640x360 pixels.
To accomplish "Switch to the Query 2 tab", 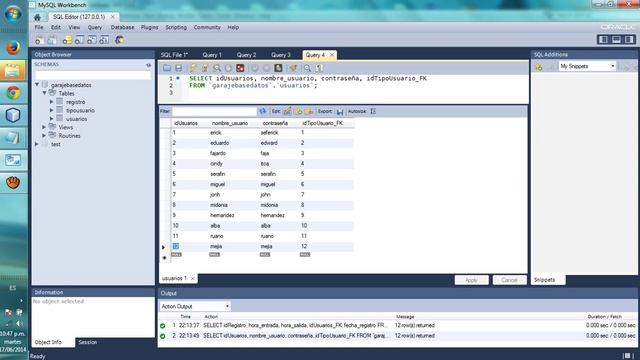I will click(x=246, y=55).
